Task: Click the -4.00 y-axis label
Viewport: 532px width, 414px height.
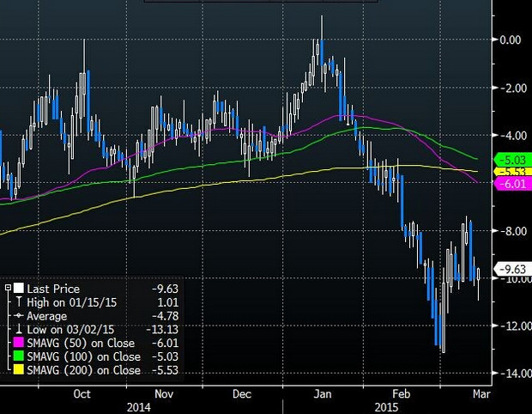Action: coord(514,136)
